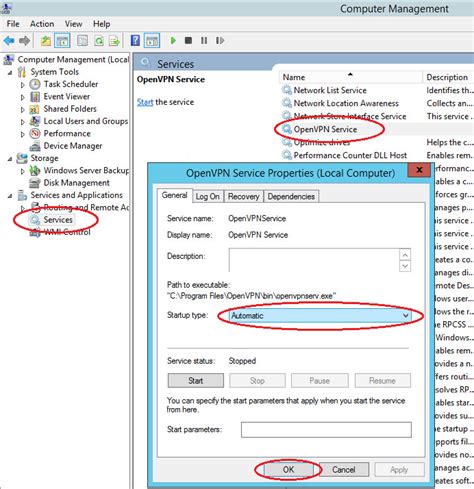474x489 pixels.
Task: Click Description box scroll down arrow
Action: [405, 266]
